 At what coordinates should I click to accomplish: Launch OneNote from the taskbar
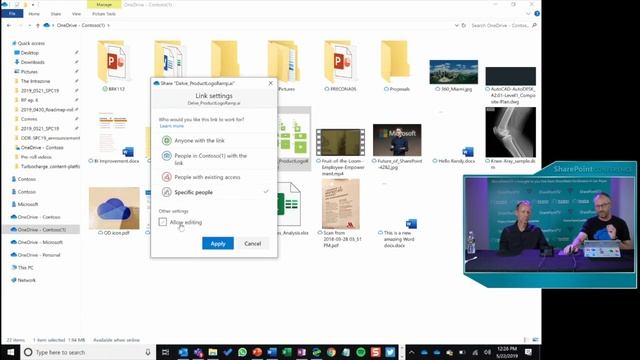point(302,352)
